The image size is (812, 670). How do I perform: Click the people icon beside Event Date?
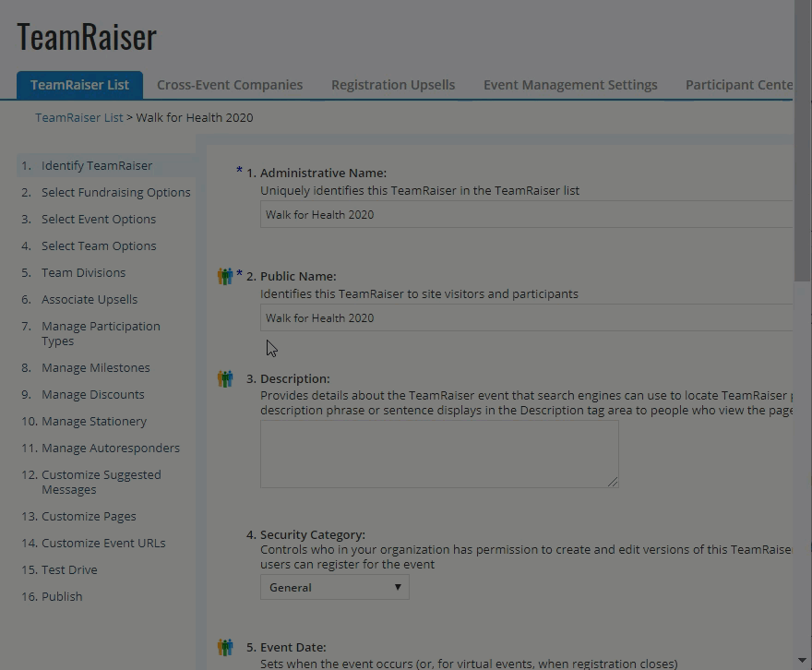pos(225,647)
